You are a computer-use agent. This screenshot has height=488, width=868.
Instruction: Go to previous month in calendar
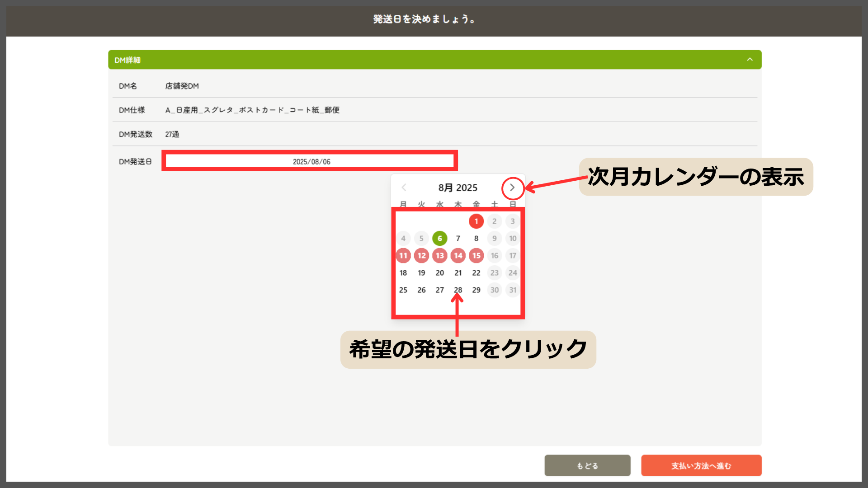click(404, 188)
